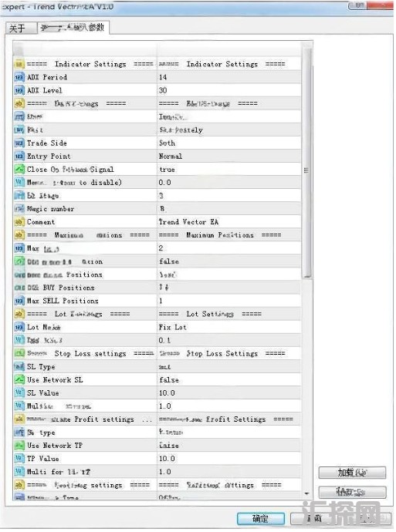The width and height of the screenshot is (396, 532).
Task: Click the Close On Signal boolean icon
Action: pos(19,170)
